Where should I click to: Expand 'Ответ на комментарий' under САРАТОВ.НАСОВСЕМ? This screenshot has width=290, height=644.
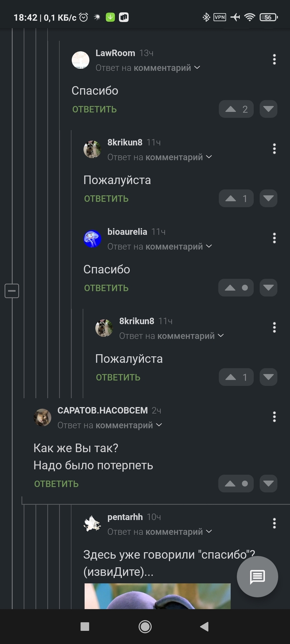coord(110,425)
